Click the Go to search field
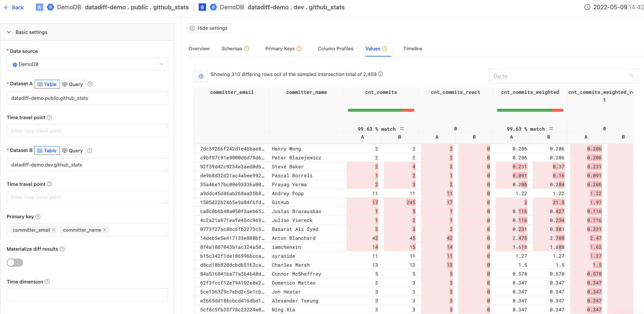 (563, 76)
